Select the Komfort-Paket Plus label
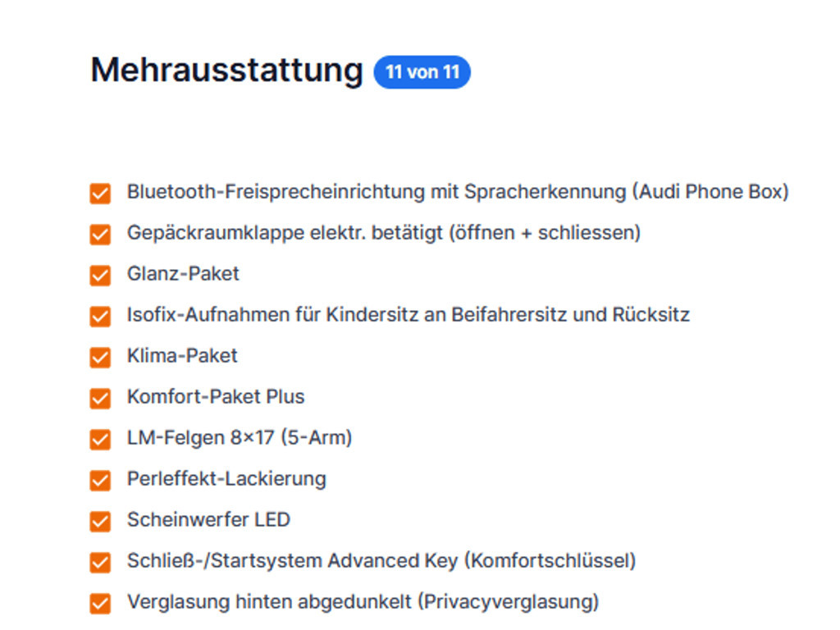The image size is (840, 630). [216, 397]
